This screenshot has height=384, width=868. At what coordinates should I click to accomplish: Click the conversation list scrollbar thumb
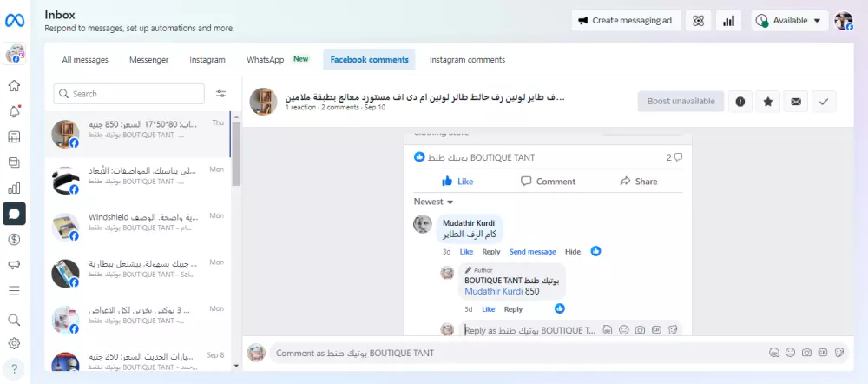pyautogui.click(x=236, y=154)
